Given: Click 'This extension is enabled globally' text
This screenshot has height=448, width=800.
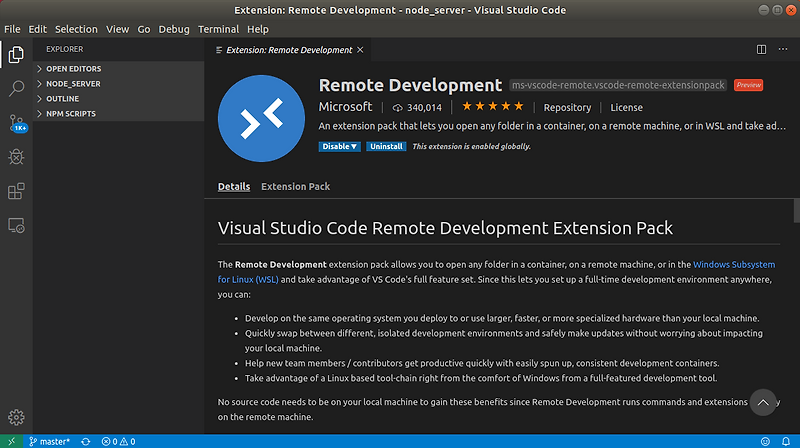Looking at the screenshot, I should point(471,146).
